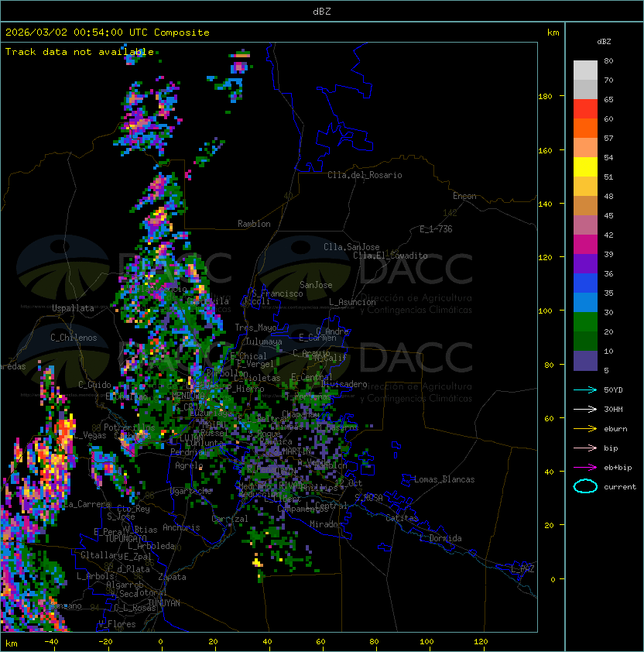Click the 'E_1-736' label on map
Screen dimensions: 644x652
pyautogui.click(x=436, y=229)
